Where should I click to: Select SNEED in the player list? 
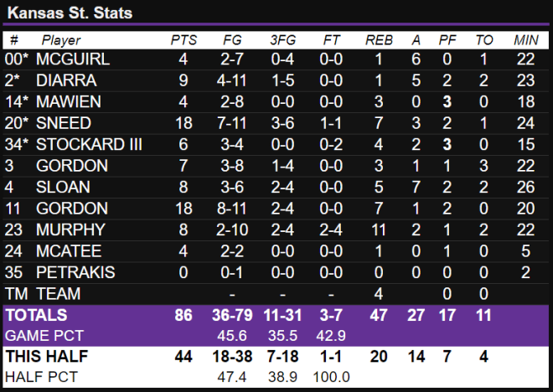point(64,123)
